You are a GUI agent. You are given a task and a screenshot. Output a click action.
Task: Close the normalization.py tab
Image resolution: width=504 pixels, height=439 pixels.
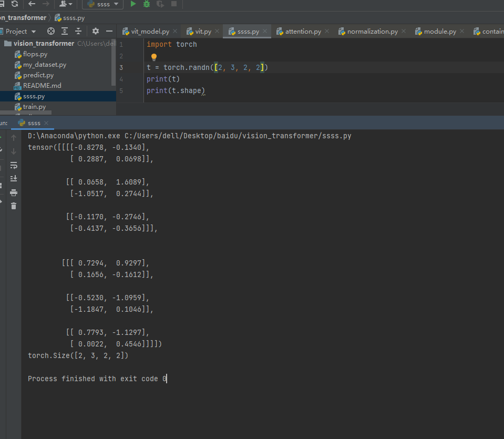click(x=404, y=31)
